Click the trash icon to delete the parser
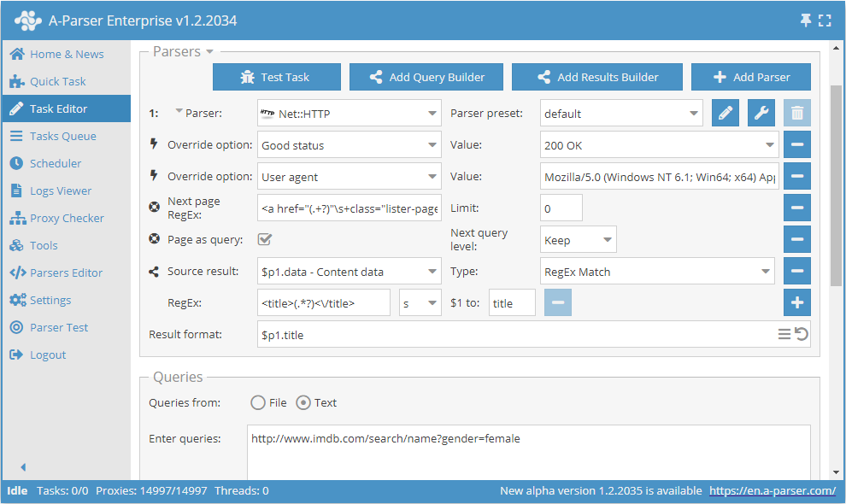 point(796,112)
